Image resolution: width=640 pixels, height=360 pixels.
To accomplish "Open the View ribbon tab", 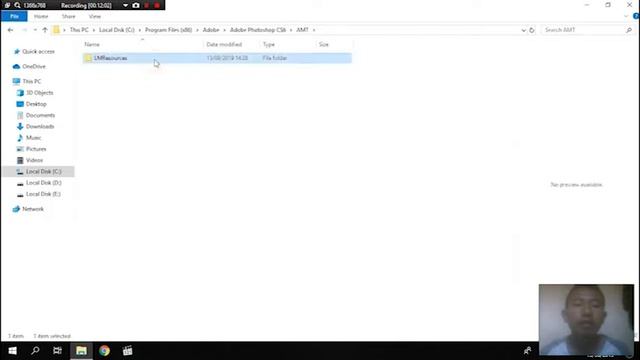I will [95, 16].
